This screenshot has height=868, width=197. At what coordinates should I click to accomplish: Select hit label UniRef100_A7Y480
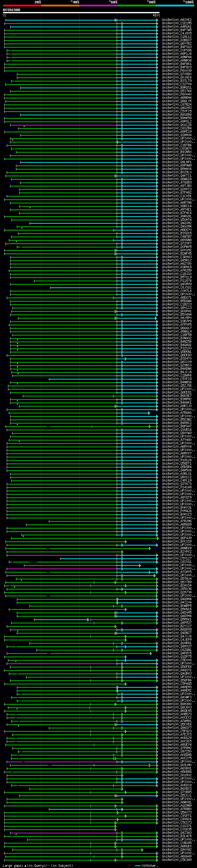tap(176, 440)
